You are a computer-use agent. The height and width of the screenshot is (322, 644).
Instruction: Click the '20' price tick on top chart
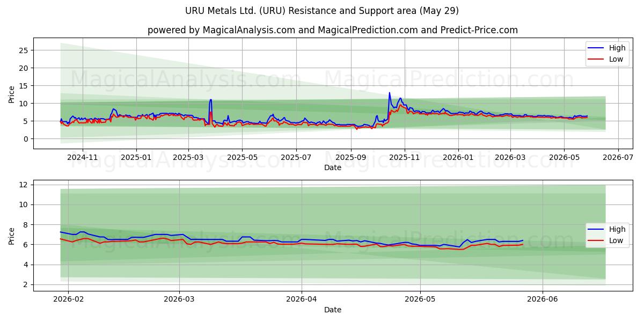click(25, 68)
